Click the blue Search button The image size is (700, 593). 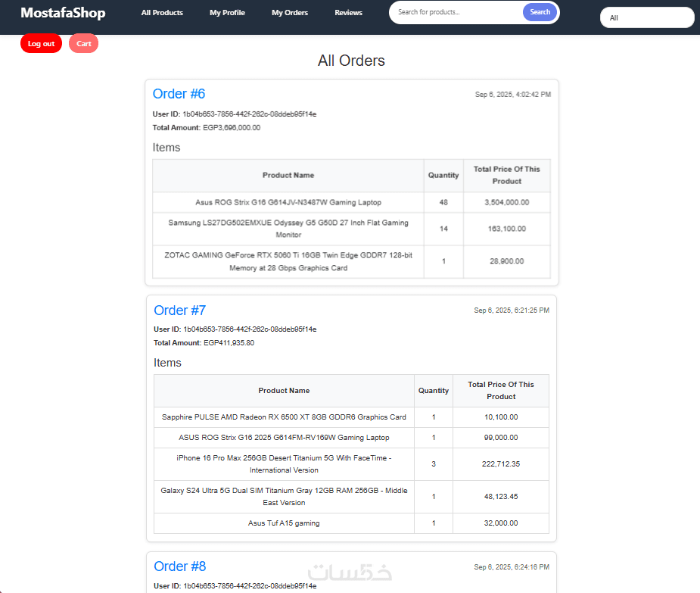coord(540,12)
